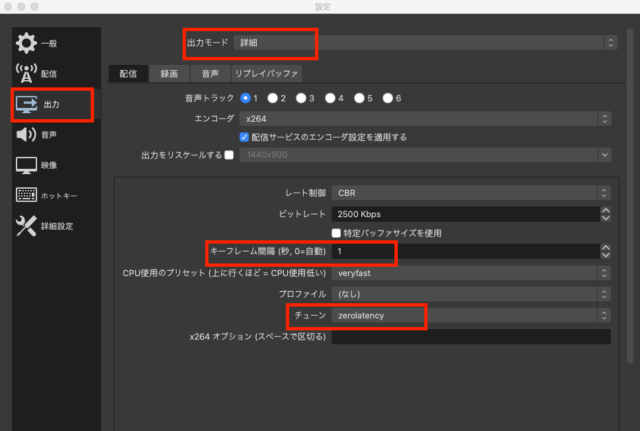The width and height of the screenshot is (640, 431).
Task: Open the 出力モード dropdown set to 詳細
Action: [425, 42]
